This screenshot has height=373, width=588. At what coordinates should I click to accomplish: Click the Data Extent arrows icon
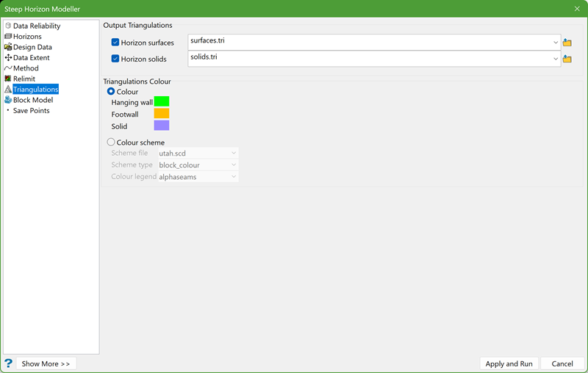click(8, 57)
